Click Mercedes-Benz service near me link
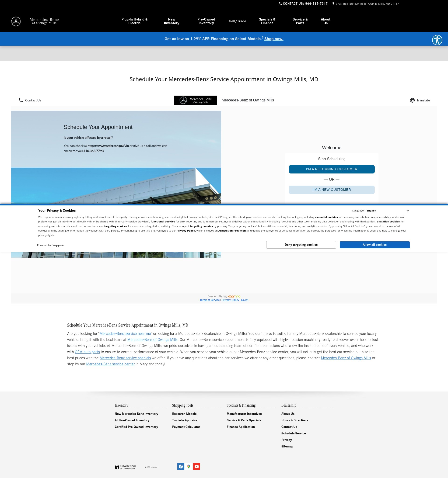The width and height of the screenshot is (448, 478). (x=125, y=334)
